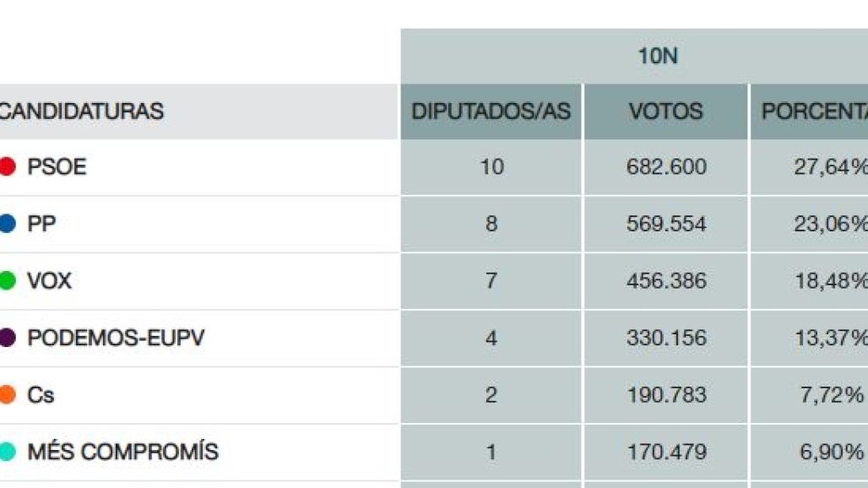Screen dimensions: 868x488
Task: Click Cs's 190.783 votes cell
Action: (x=666, y=394)
